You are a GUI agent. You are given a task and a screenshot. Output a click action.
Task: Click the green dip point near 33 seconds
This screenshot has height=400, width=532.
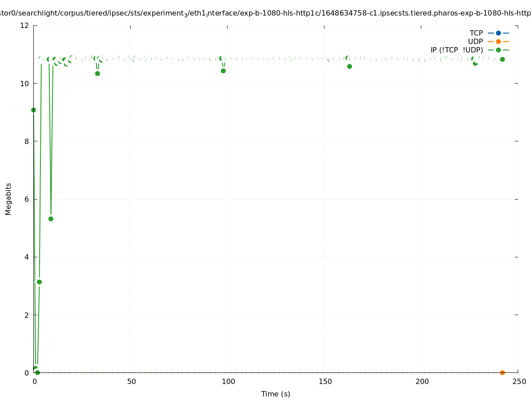pos(97,73)
